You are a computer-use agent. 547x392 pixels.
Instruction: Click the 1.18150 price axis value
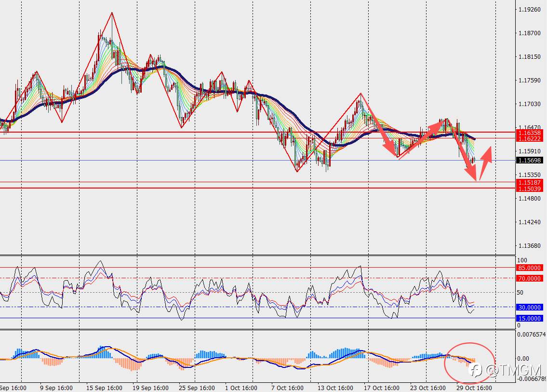tap(529, 56)
